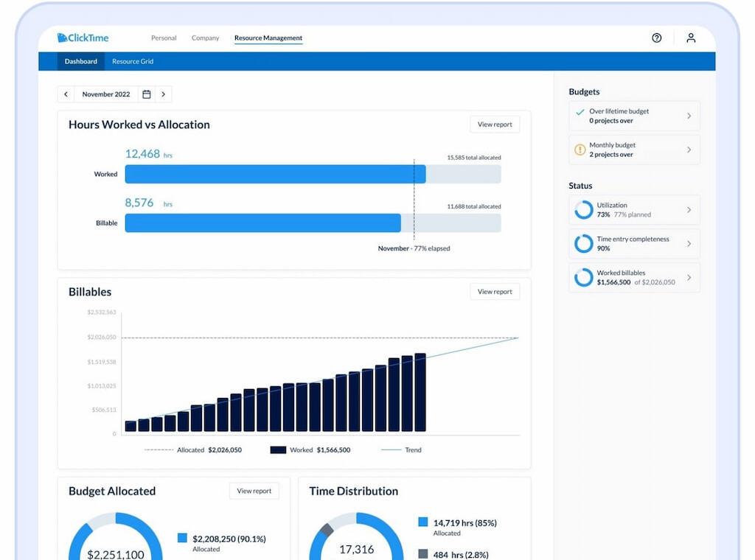Open the calendar date picker icon
This screenshot has width=755, height=560.
(147, 94)
